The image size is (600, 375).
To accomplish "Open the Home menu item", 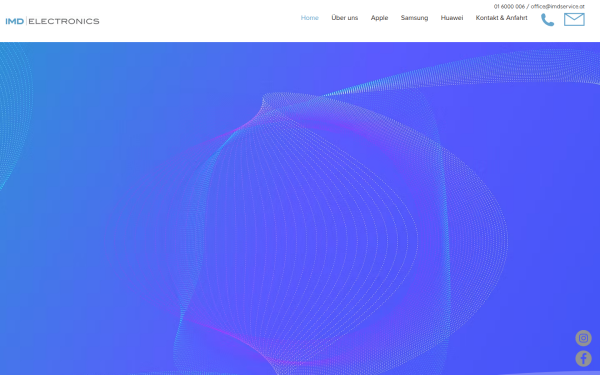I will click(x=310, y=18).
